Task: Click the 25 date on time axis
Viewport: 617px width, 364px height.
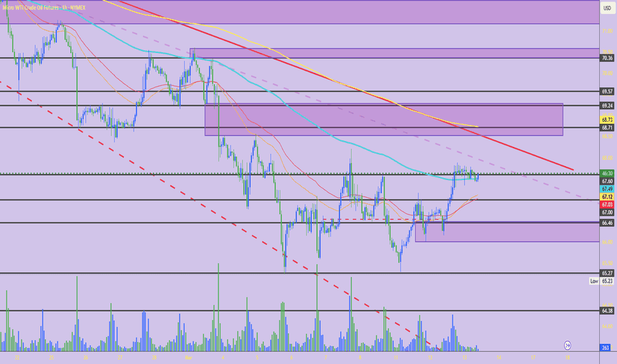Action: [x=52, y=357]
